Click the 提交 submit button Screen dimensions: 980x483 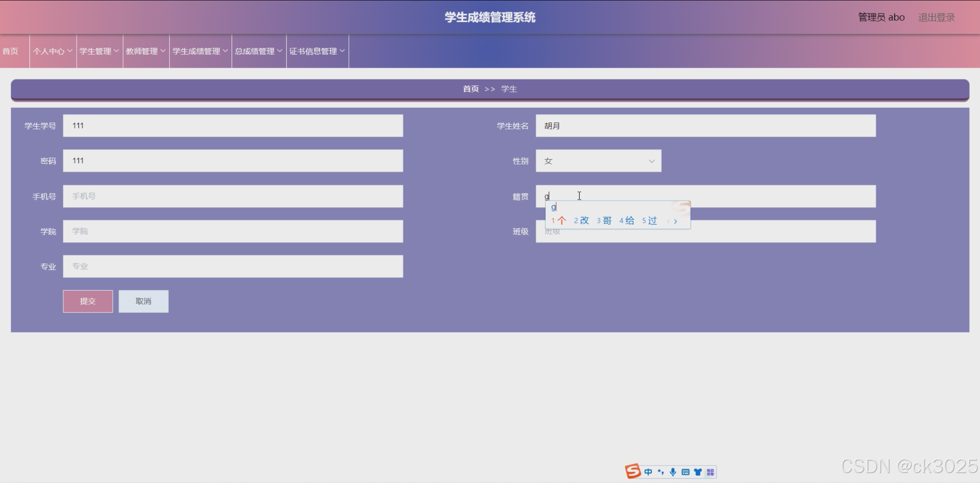88,301
